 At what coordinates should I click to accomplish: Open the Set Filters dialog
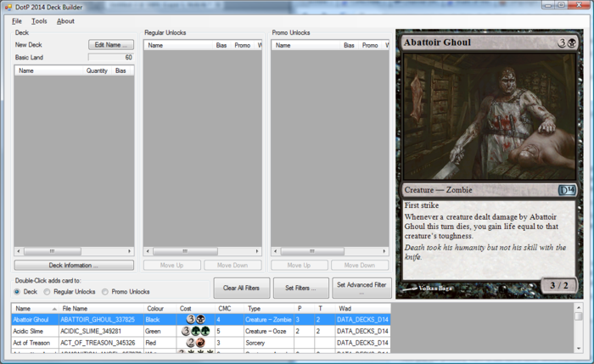(300, 288)
